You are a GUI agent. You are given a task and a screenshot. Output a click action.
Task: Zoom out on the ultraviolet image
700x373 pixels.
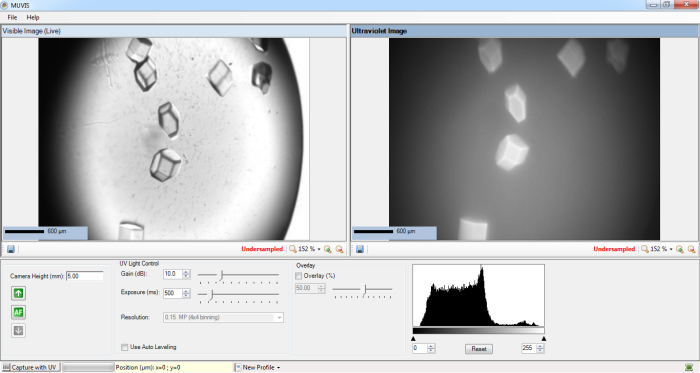coord(691,249)
